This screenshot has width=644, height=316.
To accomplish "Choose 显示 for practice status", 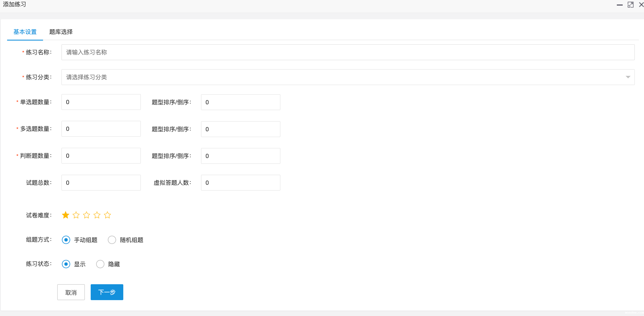I will click(x=66, y=264).
